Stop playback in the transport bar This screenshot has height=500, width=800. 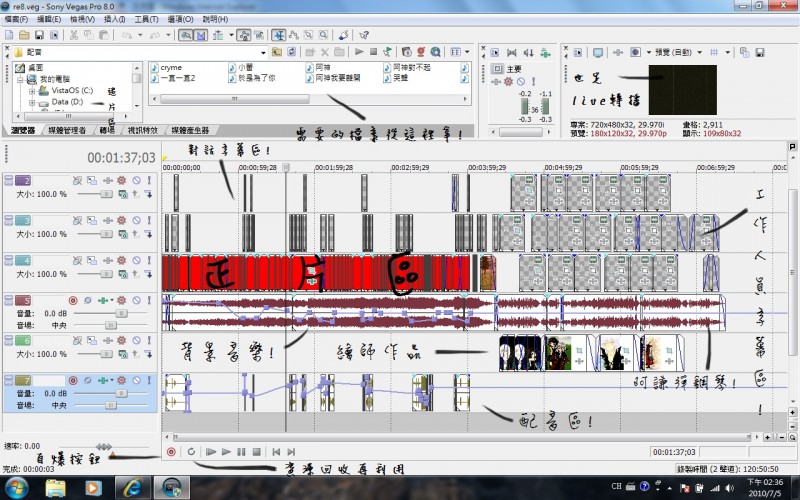point(257,452)
